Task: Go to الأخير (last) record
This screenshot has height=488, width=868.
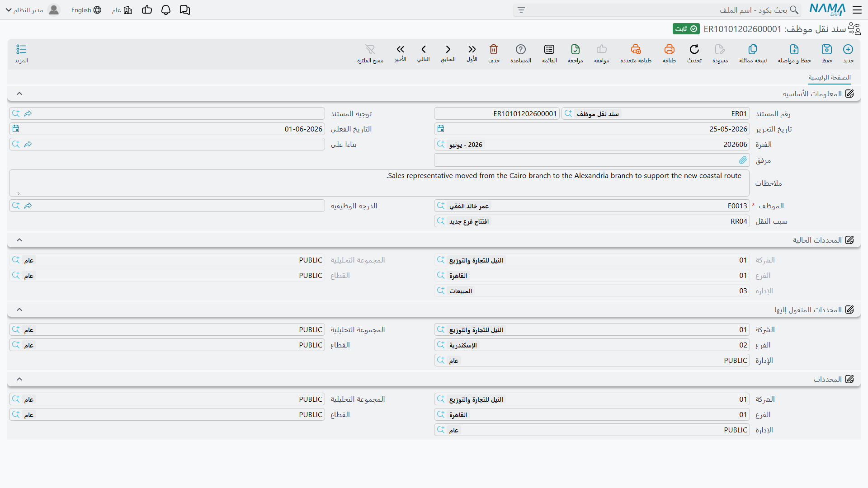Action: click(x=400, y=49)
